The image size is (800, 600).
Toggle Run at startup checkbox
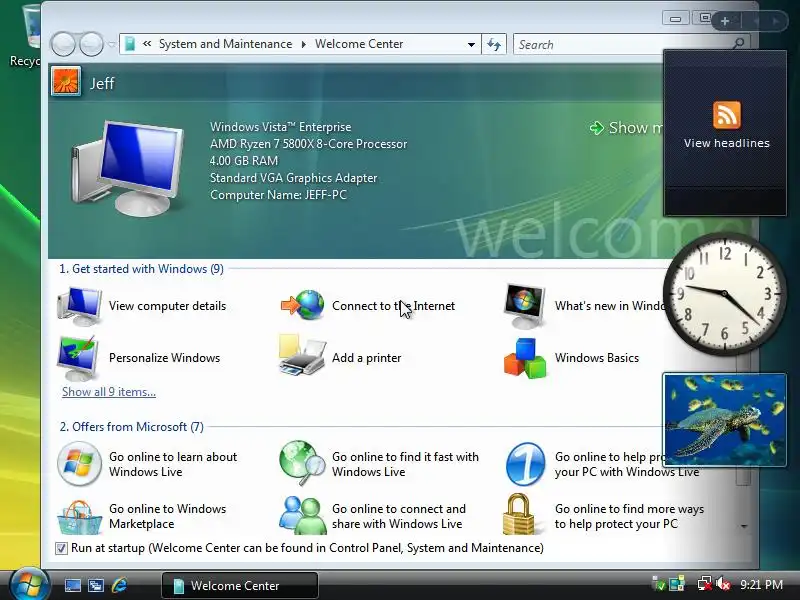61,548
